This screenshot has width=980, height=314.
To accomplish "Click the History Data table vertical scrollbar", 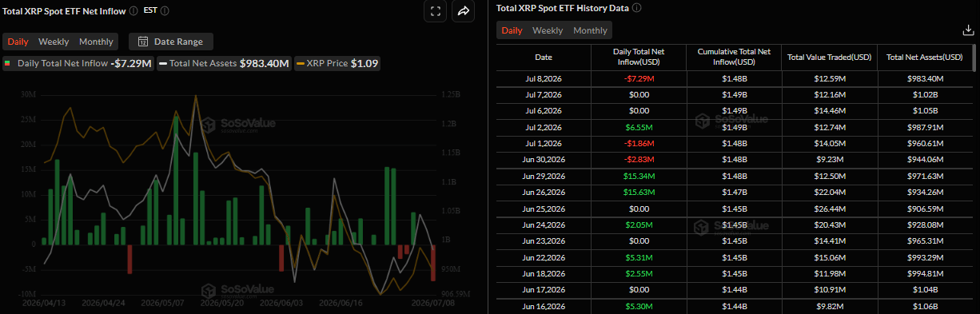I will click(x=974, y=58).
